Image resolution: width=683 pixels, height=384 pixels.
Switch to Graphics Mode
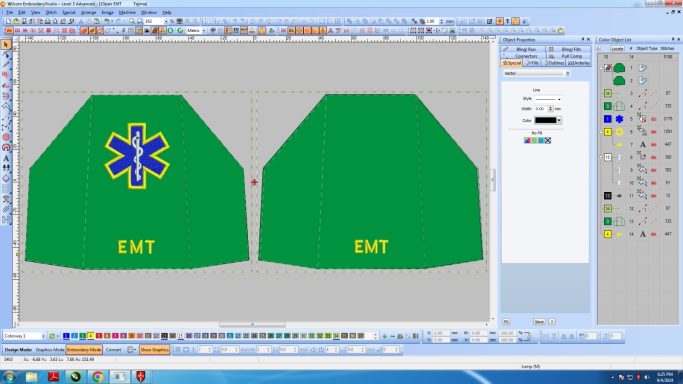coord(50,350)
